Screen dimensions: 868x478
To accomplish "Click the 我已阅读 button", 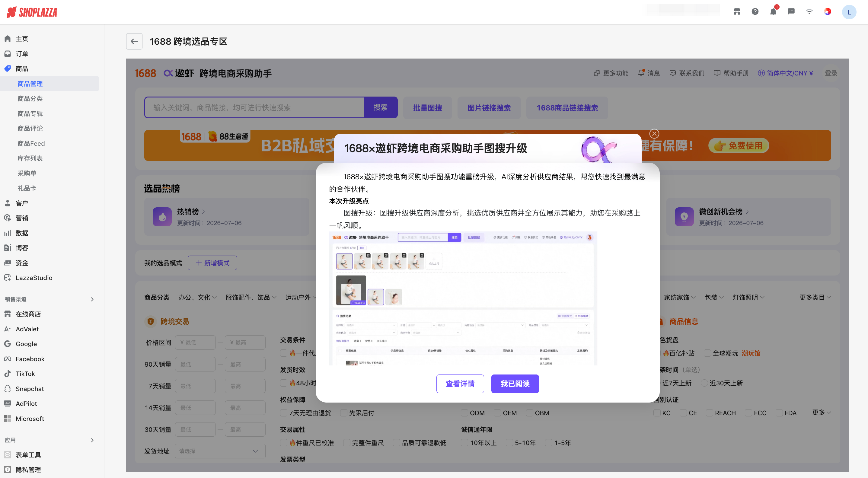I will (x=515, y=384).
